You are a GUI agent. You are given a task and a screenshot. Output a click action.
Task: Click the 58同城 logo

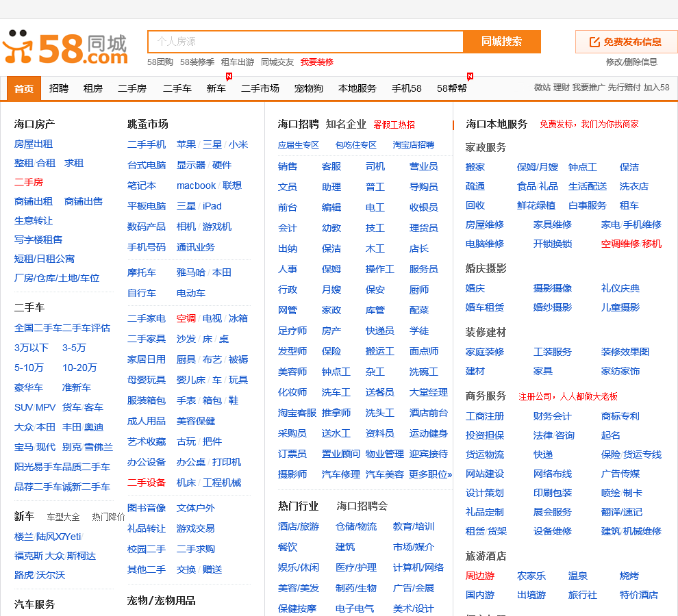(65, 47)
